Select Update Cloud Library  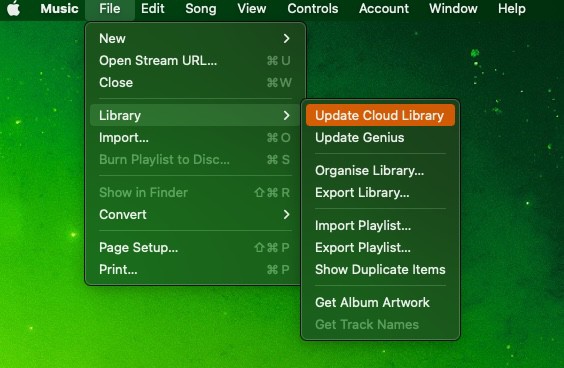[x=380, y=115]
